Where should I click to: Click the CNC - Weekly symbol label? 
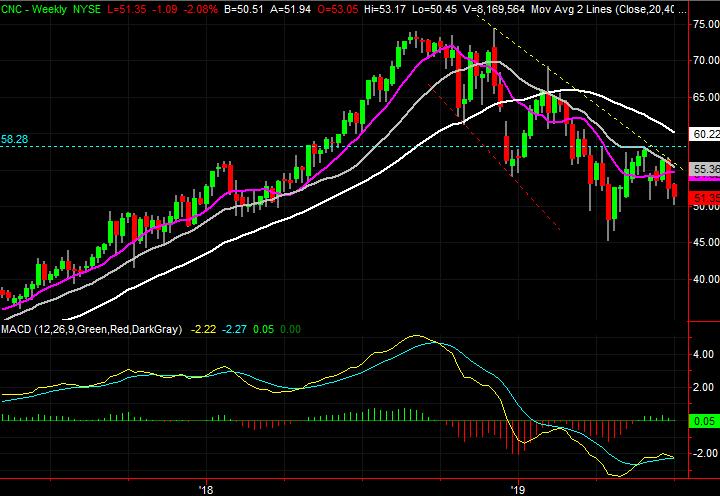34,9
